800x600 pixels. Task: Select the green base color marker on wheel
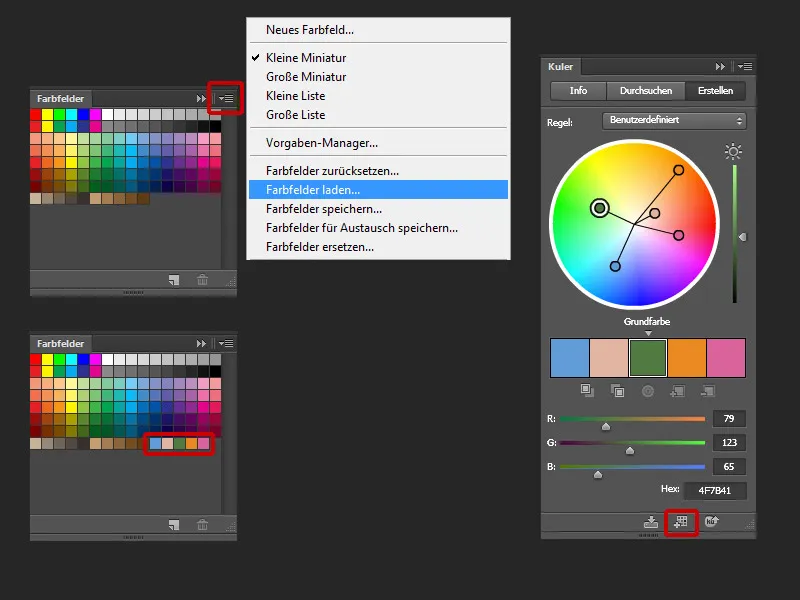[x=599, y=208]
